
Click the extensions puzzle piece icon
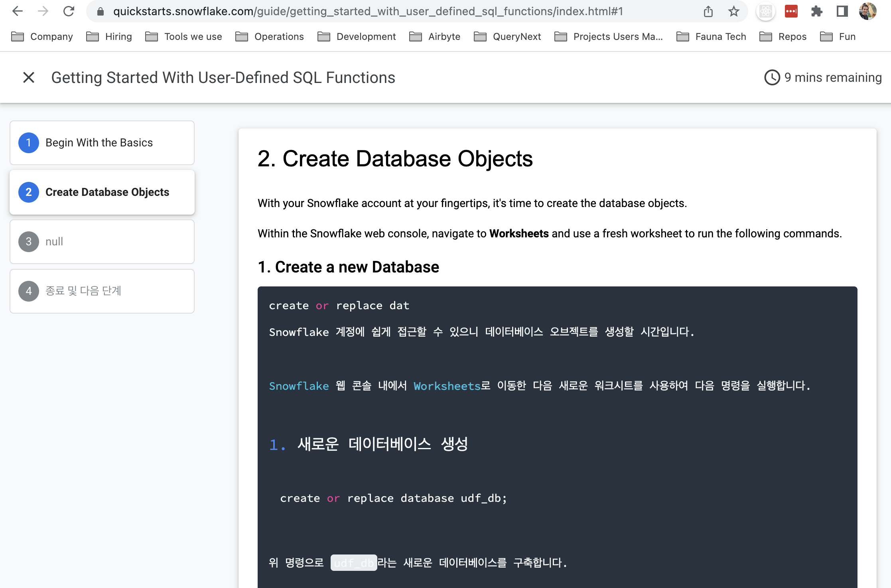click(817, 11)
